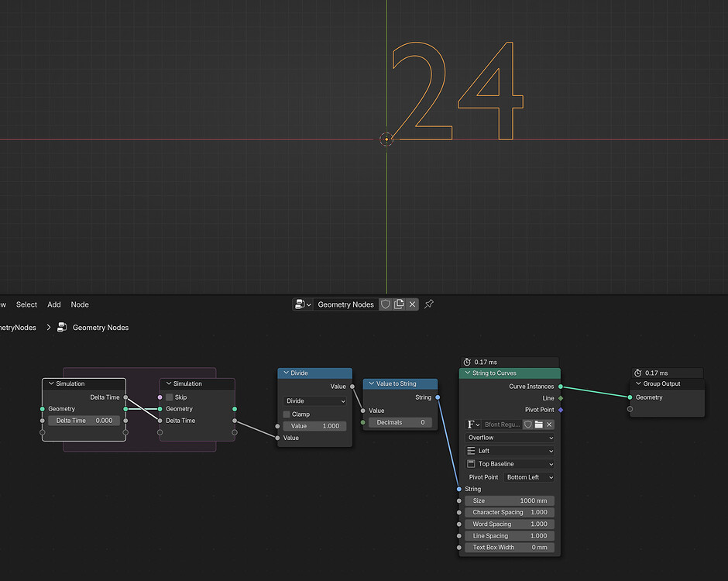Collapse the Group Output node
Image resolution: width=728 pixels, height=581 pixels.
click(638, 383)
